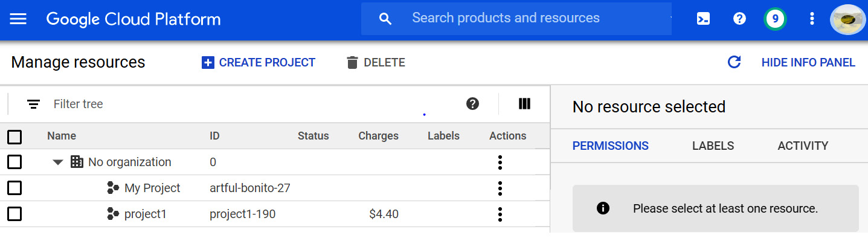This screenshot has height=238, width=868.
Task: Click the My Project hexagon icon
Action: click(113, 188)
